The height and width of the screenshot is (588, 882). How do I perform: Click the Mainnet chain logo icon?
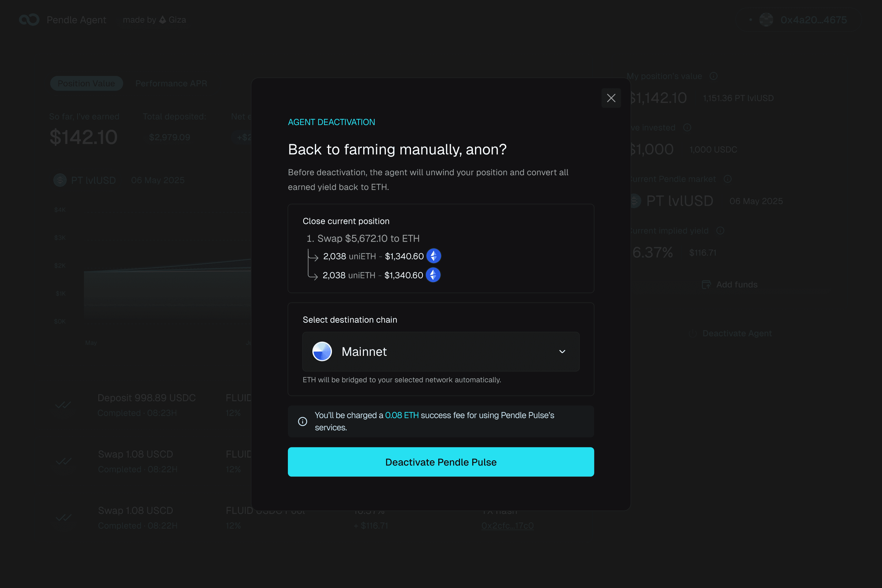pyautogui.click(x=322, y=351)
